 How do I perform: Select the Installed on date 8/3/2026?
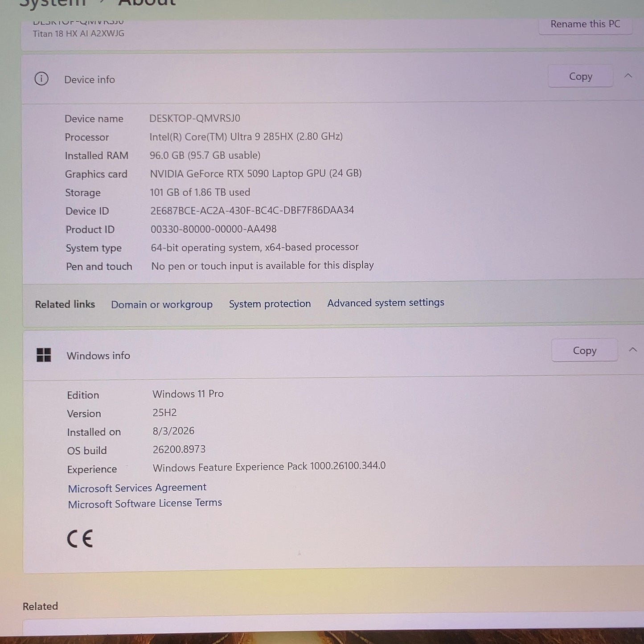click(173, 431)
